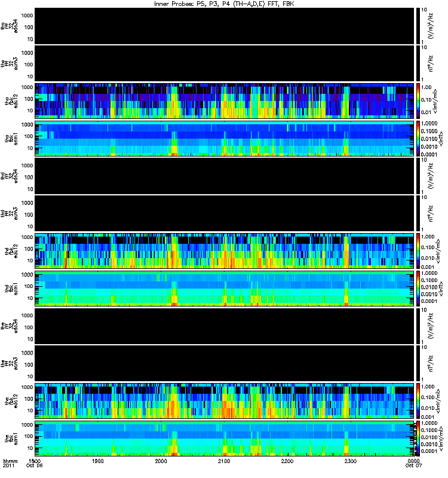Click the hhmm 2011 axis label

10,464
